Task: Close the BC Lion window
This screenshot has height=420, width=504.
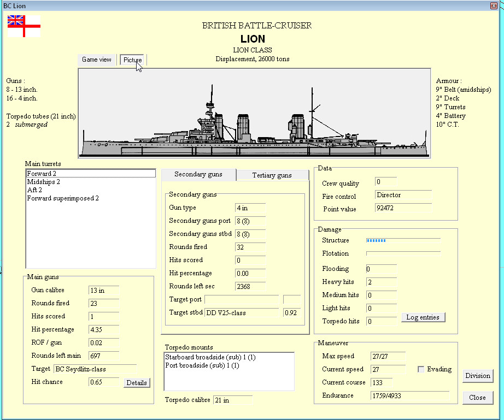Action: coord(494,5)
